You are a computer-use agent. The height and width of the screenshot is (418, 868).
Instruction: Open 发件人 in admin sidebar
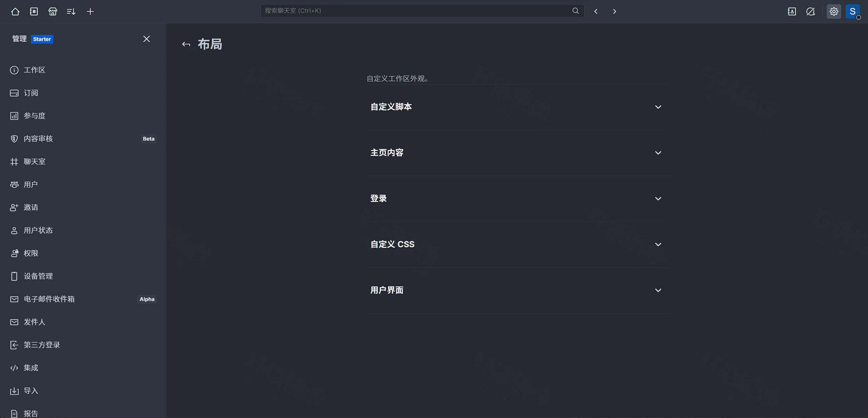pyautogui.click(x=83, y=322)
